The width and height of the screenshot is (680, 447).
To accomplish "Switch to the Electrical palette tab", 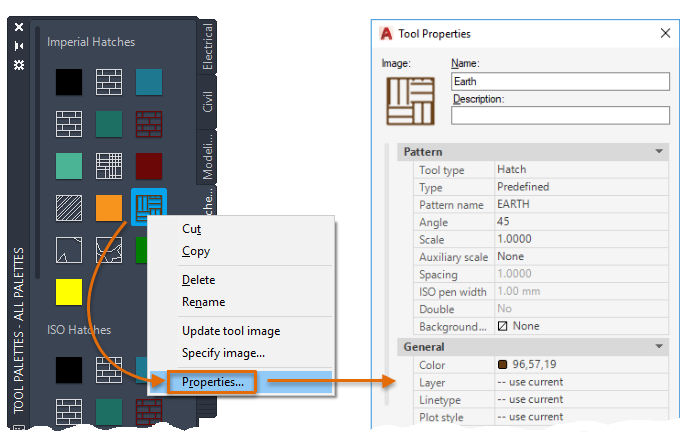I will 207,46.
